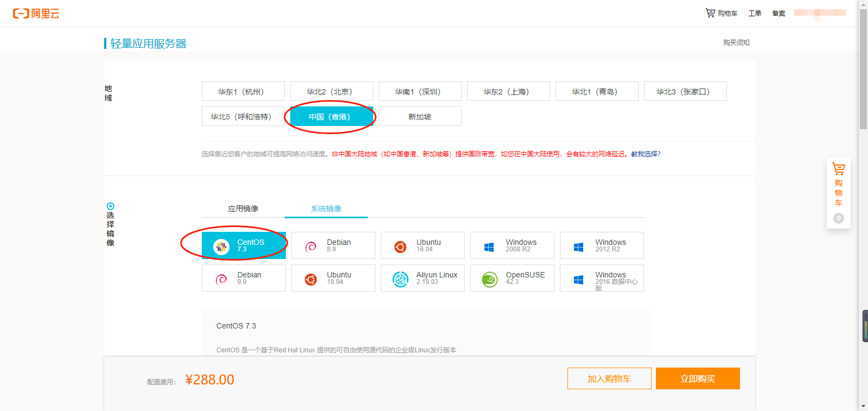The width and height of the screenshot is (868, 411).
Task: Click the 加入购物车 button
Action: (609, 378)
